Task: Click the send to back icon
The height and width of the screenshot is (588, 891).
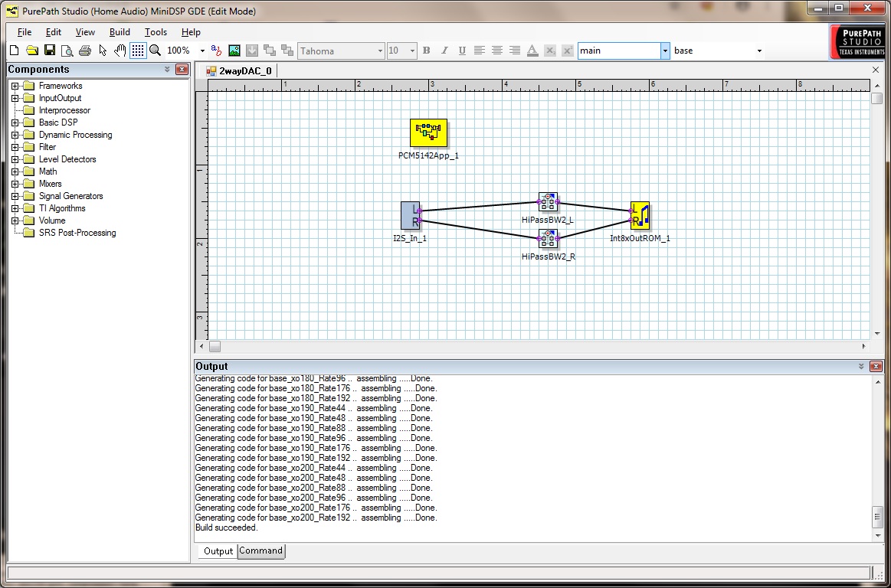Action: tap(287, 51)
